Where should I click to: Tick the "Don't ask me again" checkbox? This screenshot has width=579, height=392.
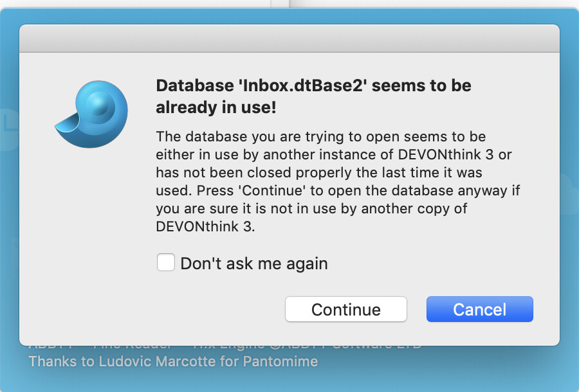(x=166, y=263)
